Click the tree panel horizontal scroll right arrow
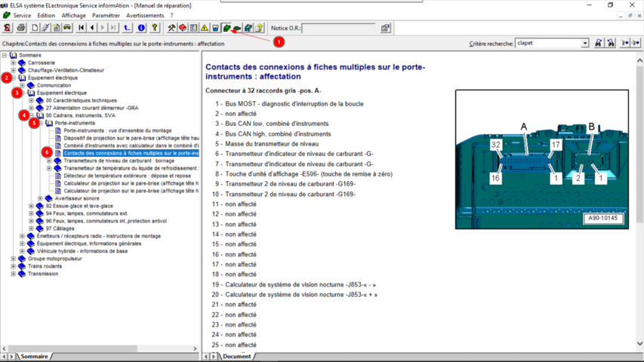 195,348
